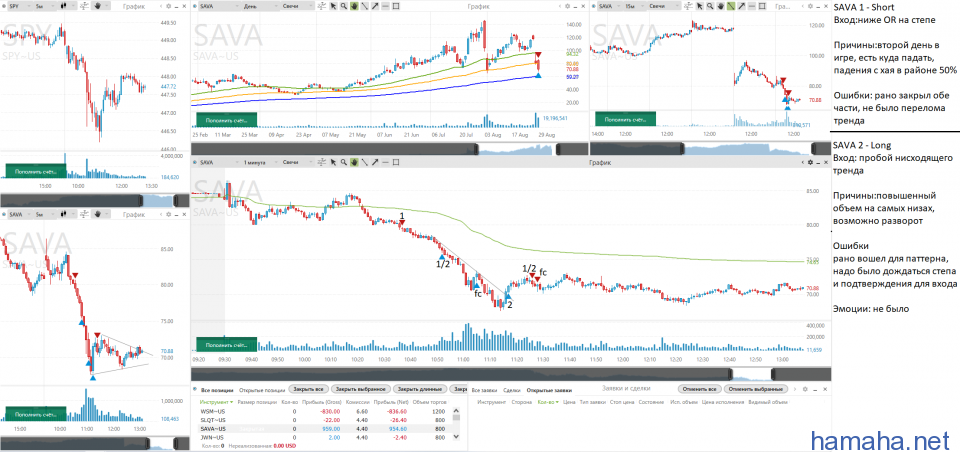This screenshot has height=452, width=960.
Task: Select the SLQT~US position row
Action: click(x=325, y=420)
